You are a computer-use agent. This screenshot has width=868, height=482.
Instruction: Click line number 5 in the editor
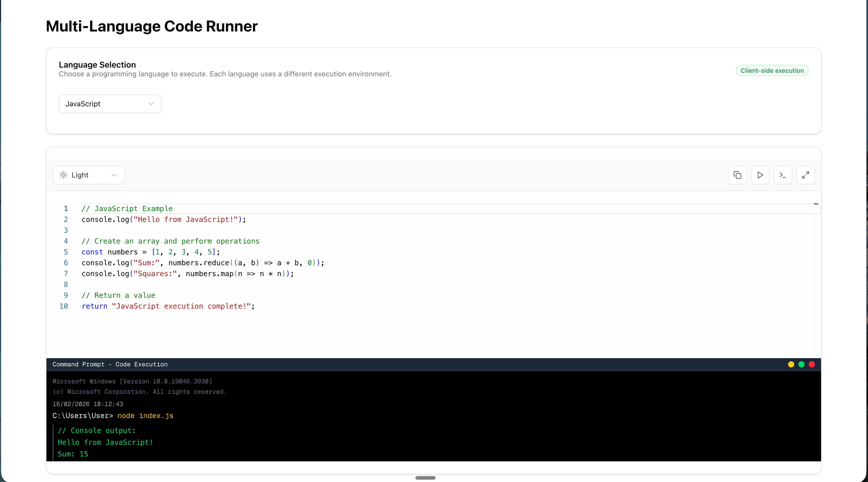[x=66, y=252]
